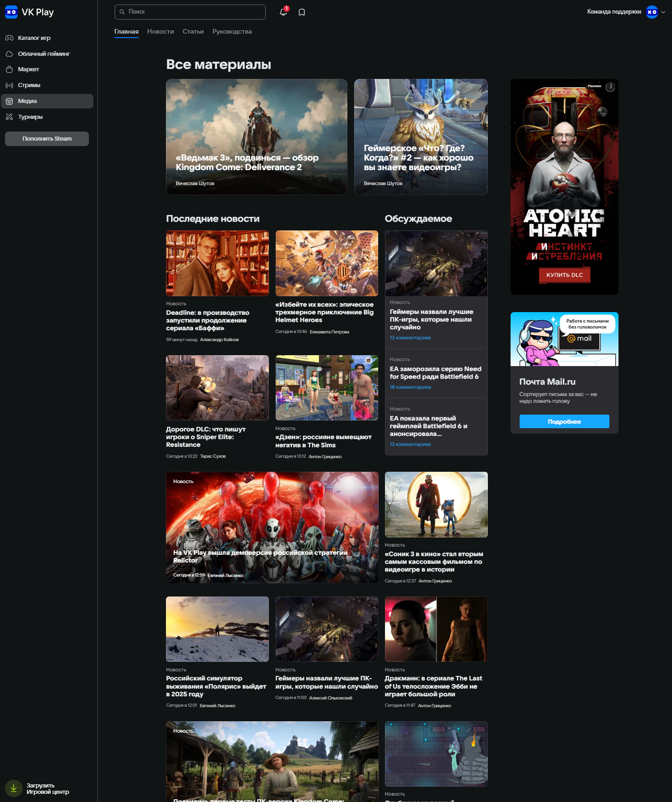Image resolution: width=672 pixels, height=802 pixels.
Task: Open bookmarks icon in header
Action: point(302,12)
